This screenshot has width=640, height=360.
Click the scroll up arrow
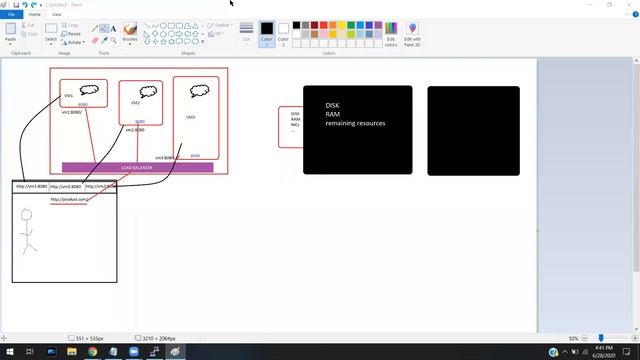(636, 60)
